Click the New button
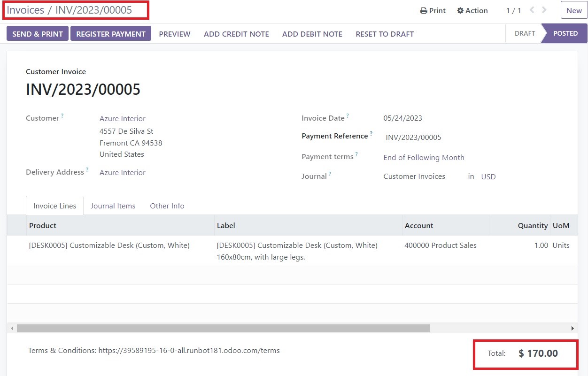Image resolution: width=588 pixels, height=376 pixels. (x=573, y=10)
